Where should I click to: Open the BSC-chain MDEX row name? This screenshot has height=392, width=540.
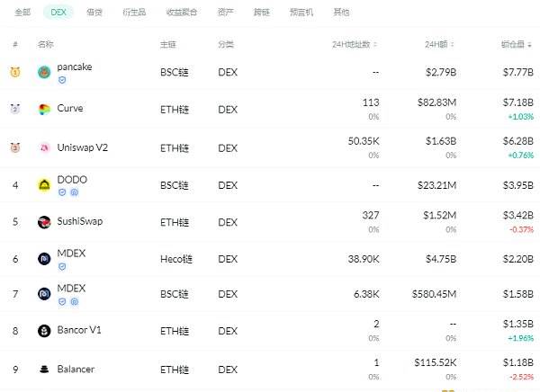[71, 288]
